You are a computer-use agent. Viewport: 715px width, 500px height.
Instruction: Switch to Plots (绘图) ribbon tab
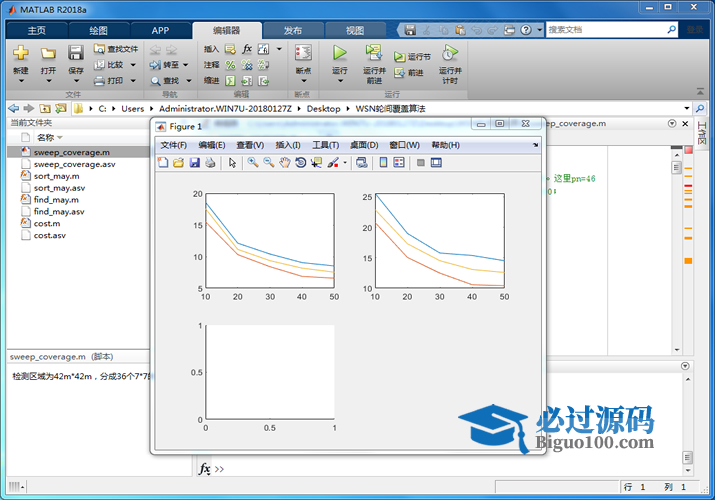98,31
